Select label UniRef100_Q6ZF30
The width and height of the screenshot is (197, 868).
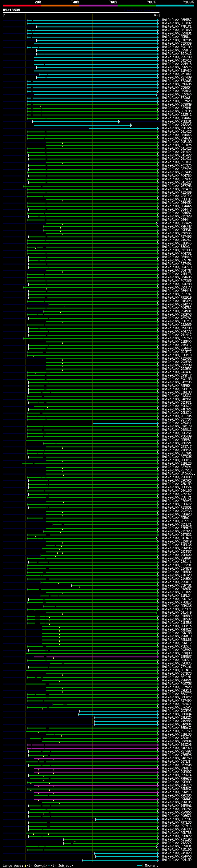176,111
